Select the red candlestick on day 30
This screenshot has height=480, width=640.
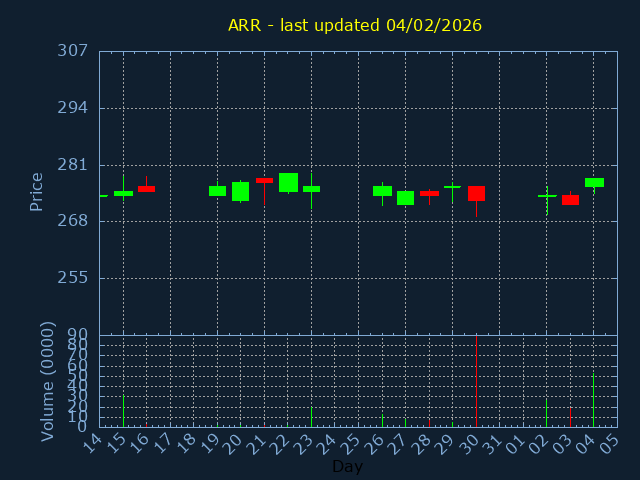click(476, 193)
